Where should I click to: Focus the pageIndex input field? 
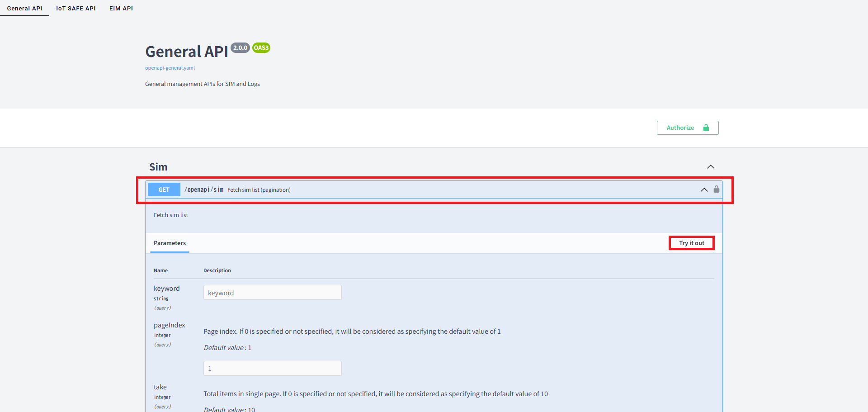273,369
